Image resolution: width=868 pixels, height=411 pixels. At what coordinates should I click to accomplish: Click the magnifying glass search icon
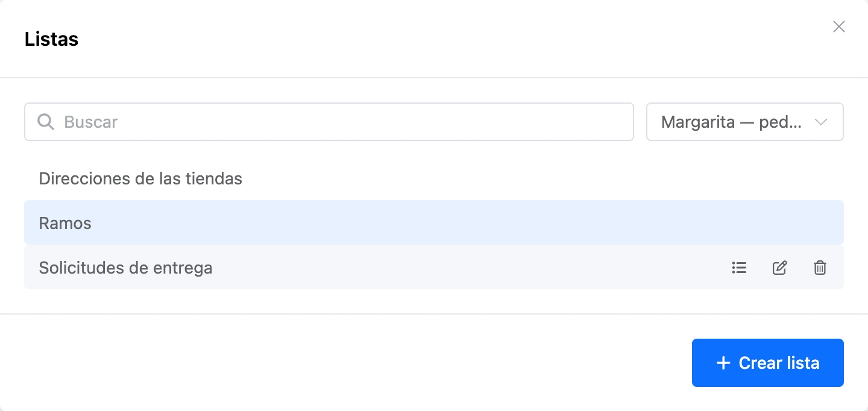[x=46, y=122]
